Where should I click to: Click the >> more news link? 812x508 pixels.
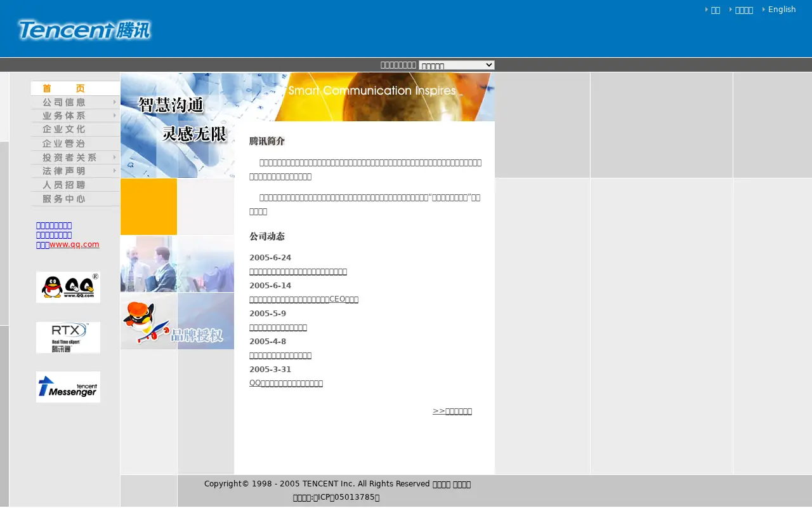click(452, 411)
